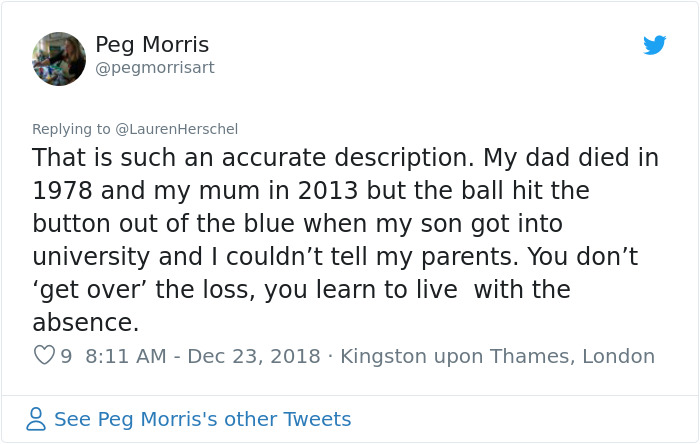
Task: Like the tweet using the heart icon
Action: (44, 355)
